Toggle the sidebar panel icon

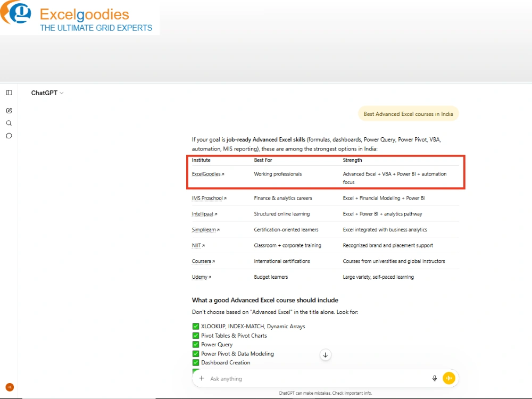pyautogui.click(x=9, y=93)
